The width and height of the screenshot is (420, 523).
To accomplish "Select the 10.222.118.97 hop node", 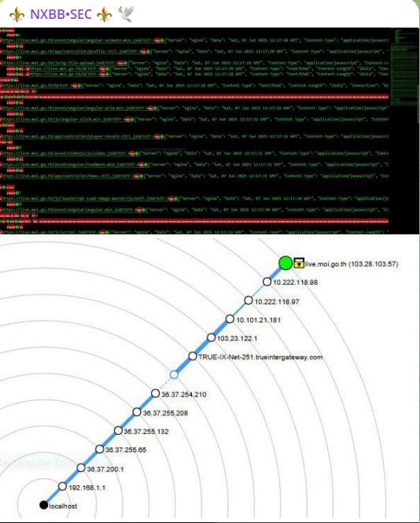I will pos(249,300).
